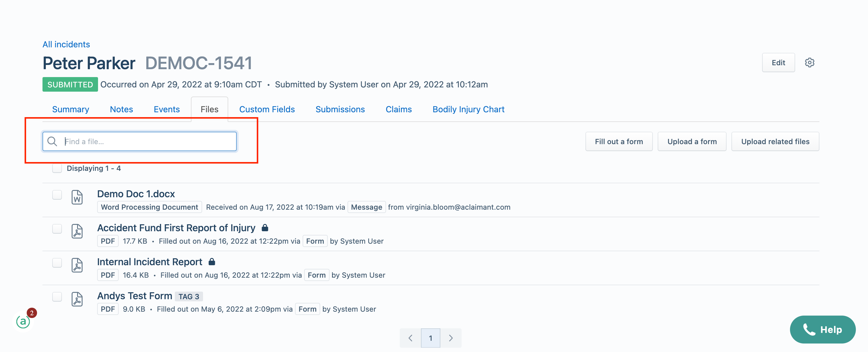This screenshot has width=868, height=352.
Task: Click the lock icon beside Accident Fund First Report
Action: [265, 228]
